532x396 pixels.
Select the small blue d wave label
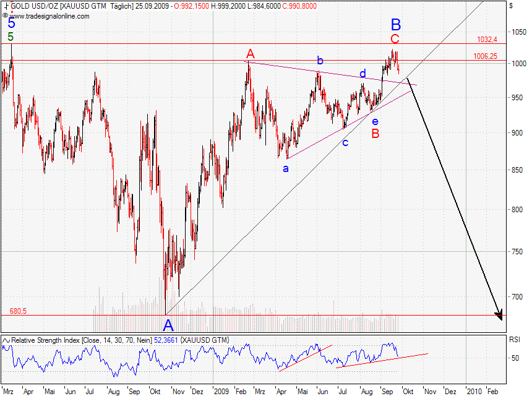[x=363, y=73]
